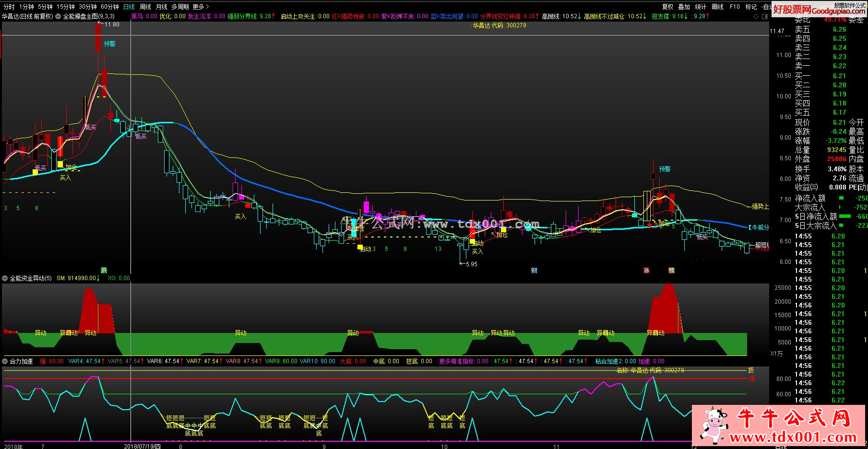Viewport: 868px width, 449px height.
Task: Click the green 跌 marker on the time axis
Action: (x=104, y=271)
